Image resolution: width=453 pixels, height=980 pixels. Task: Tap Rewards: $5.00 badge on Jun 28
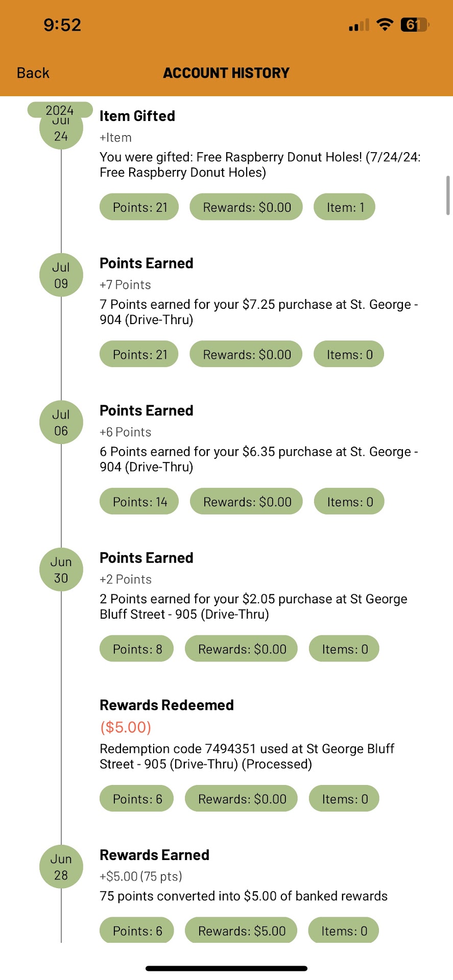coord(242,931)
